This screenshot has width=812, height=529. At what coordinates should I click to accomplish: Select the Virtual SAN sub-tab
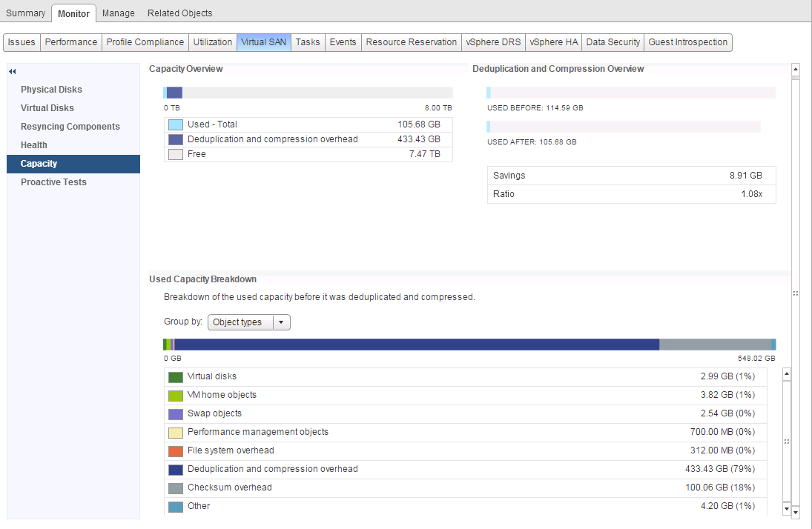[263, 42]
